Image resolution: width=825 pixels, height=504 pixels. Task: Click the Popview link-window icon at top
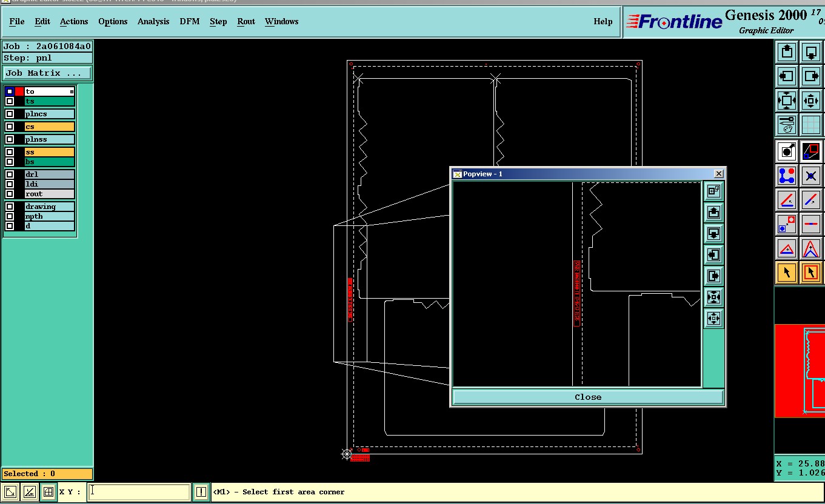(713, 191)
